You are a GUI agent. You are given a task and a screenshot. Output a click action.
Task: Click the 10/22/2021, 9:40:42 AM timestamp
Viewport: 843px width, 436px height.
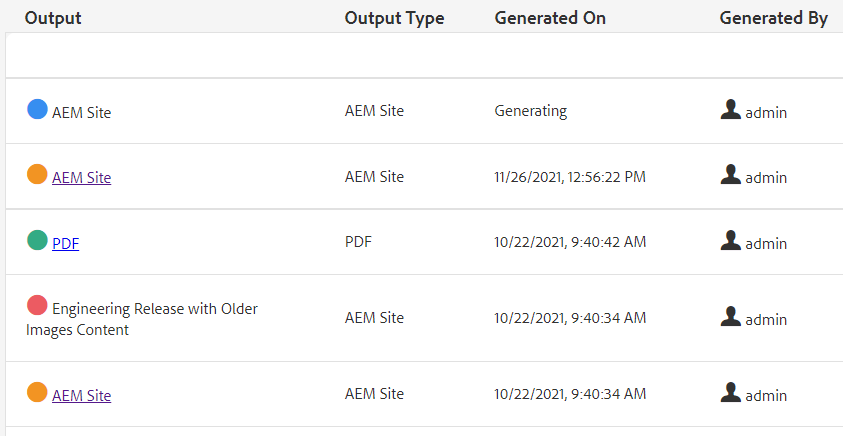pyautogui.click(x=570, y=242)
